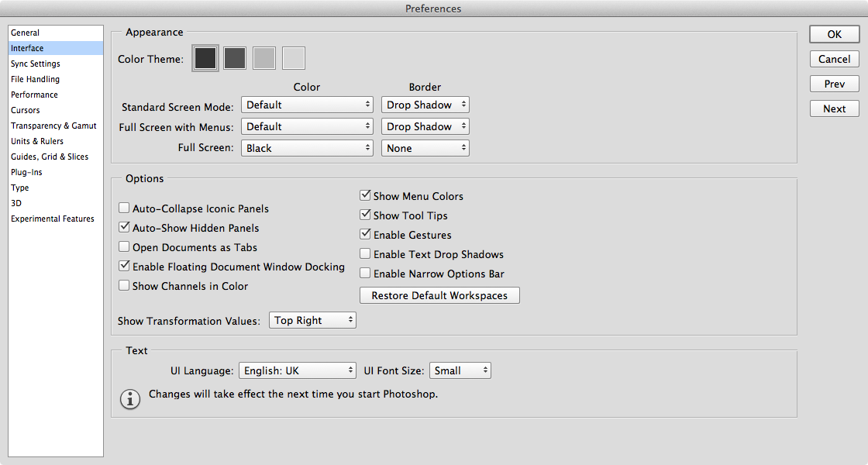Open File Handling preferences
This screenshot has height=465, width=868.
click(56, 79)
